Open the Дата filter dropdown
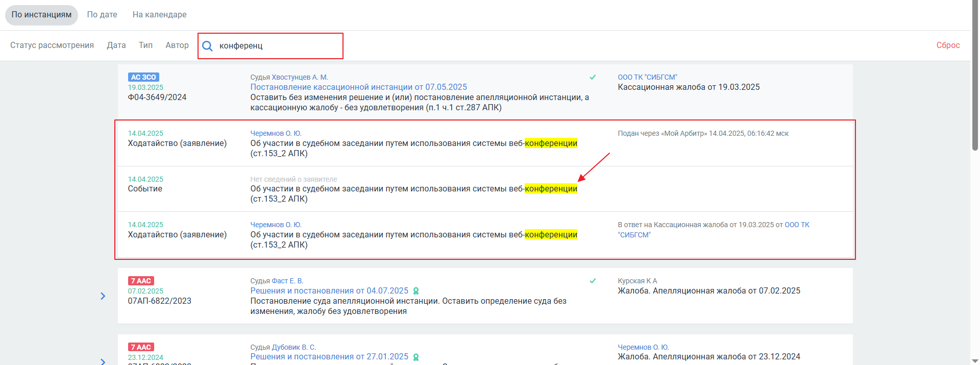 (x=116, y=45)
